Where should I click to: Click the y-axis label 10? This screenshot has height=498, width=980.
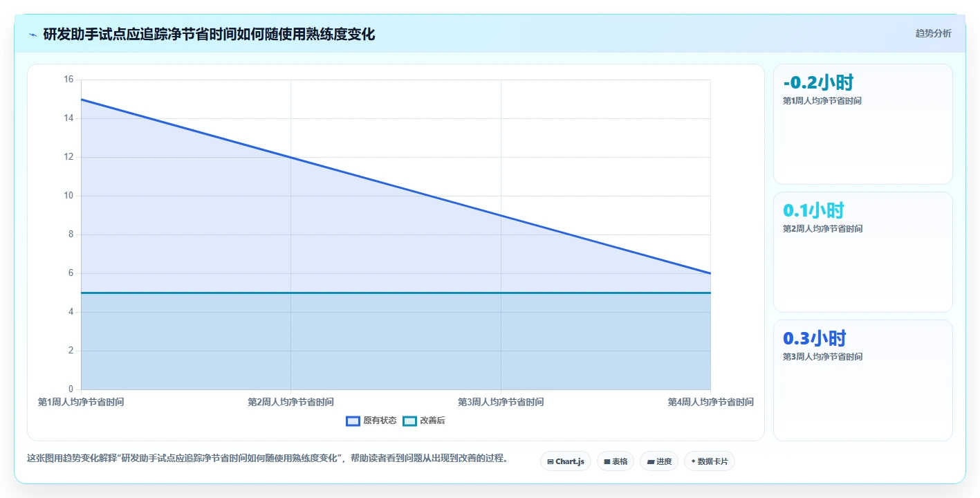68,196
